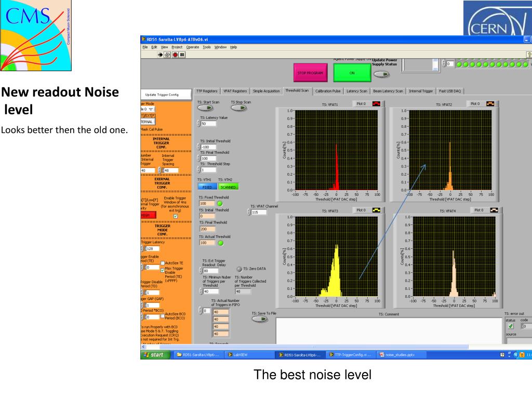Click the Internal Trigger Spacing stepper

pos(160,170)
